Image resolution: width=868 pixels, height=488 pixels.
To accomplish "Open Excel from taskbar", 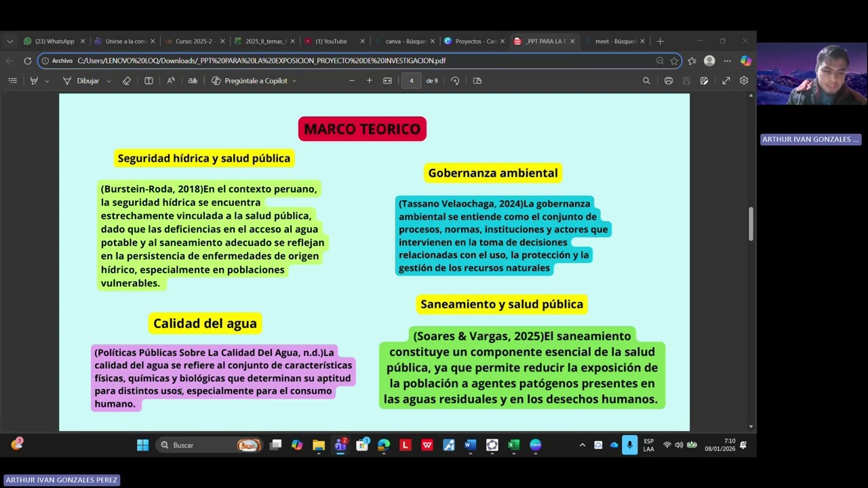I will pyautogui.click(x=514, y=445).
